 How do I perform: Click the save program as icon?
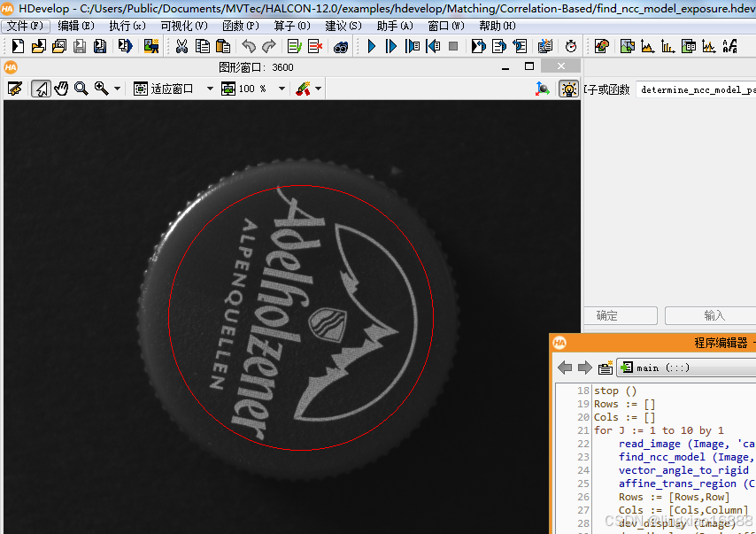click(100, 46)
